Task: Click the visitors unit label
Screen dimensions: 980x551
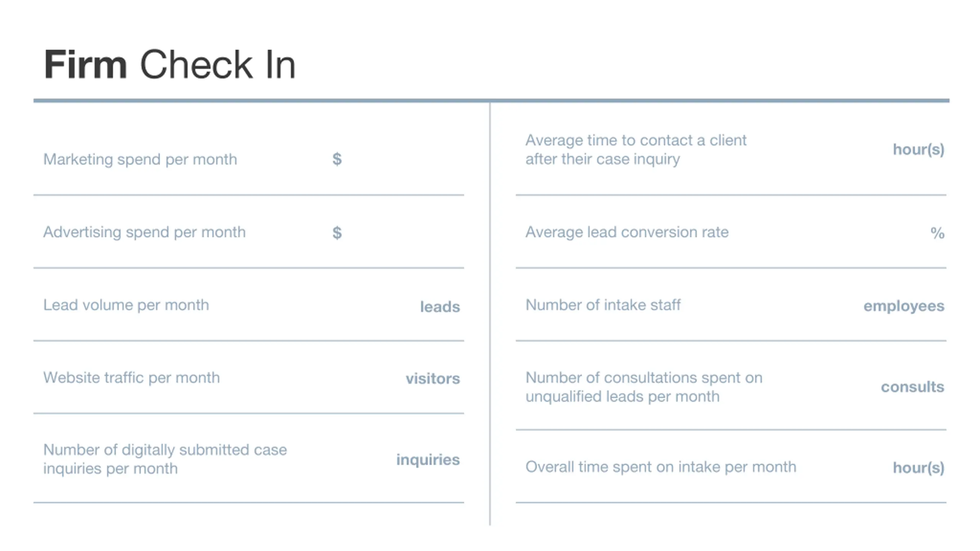Action: (x=433, y=378)
